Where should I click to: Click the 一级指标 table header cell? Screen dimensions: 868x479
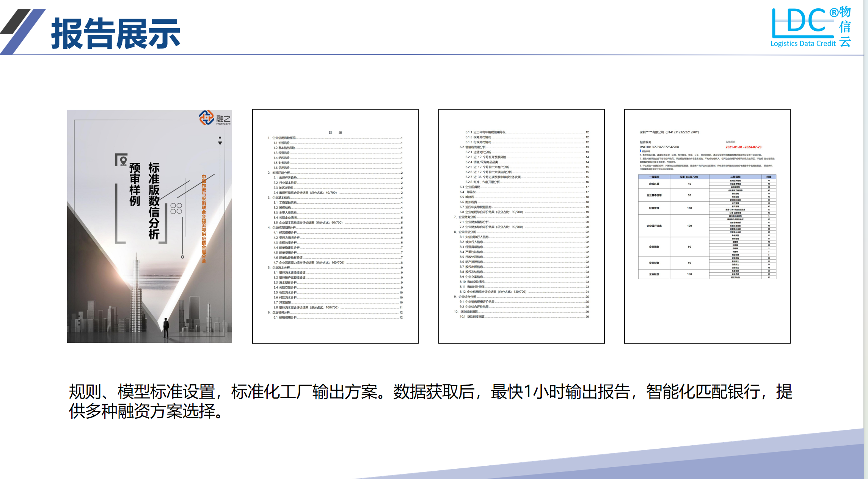(x=654, y=177)
